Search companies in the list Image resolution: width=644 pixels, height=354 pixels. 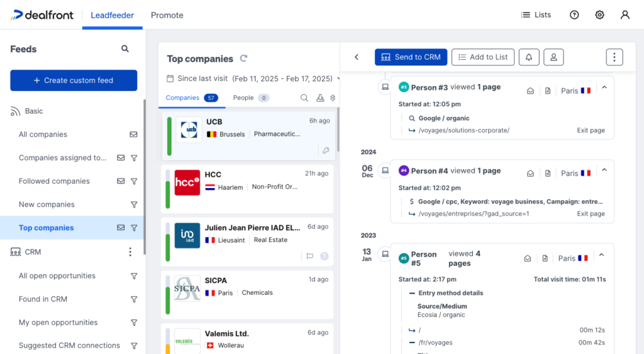[304, 97]
